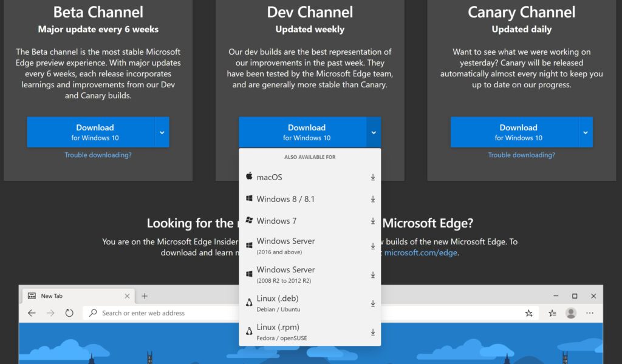The width and height of the screenshot is (622, 364).
Task: Follow the microsoft.com/edge link
Action: point(420,253)
